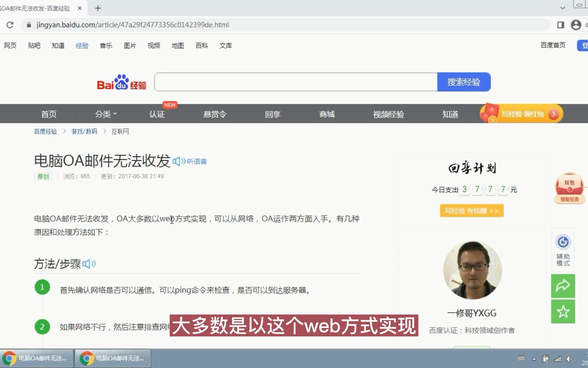Show hidden system tray icons

(534, 359)
